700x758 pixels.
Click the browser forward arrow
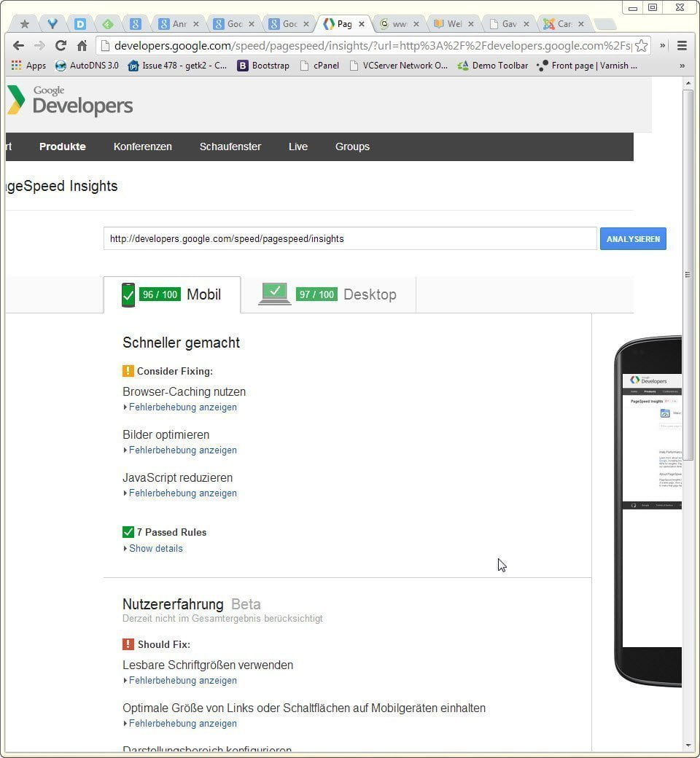coord(39,45)
